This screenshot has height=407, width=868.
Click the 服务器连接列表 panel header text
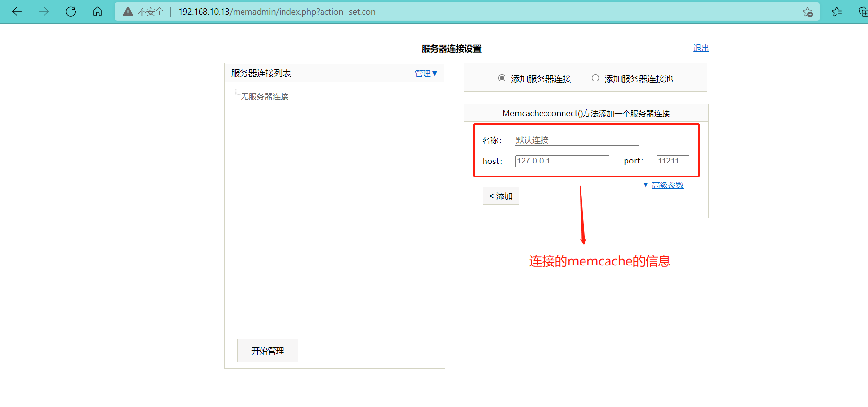(261, 73)
